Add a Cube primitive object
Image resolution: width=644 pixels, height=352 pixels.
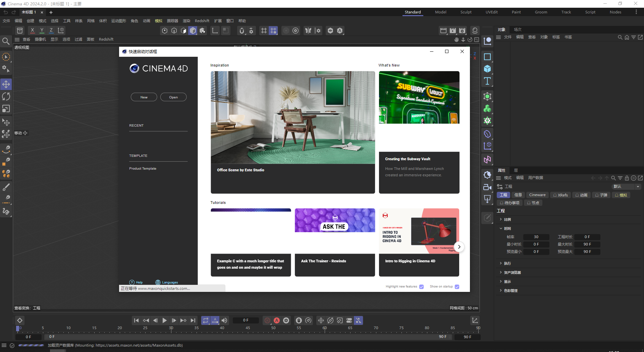click(487, 69)
